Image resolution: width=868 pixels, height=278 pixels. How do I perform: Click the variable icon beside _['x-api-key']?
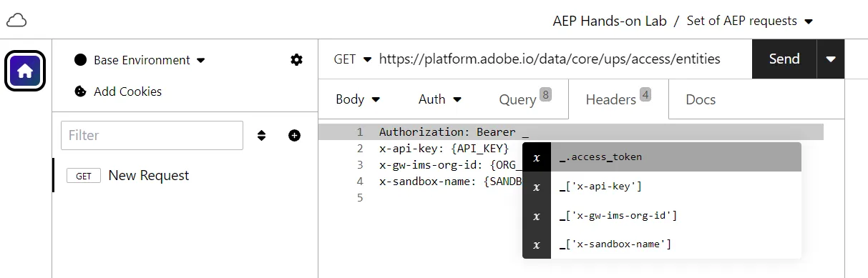click(x=537, y=187)
